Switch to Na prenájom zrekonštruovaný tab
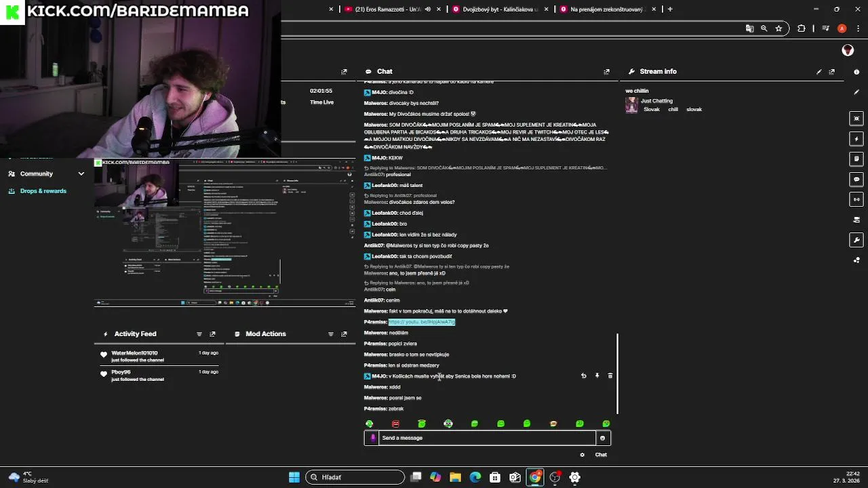868x488 pixels. click(607, 9)
